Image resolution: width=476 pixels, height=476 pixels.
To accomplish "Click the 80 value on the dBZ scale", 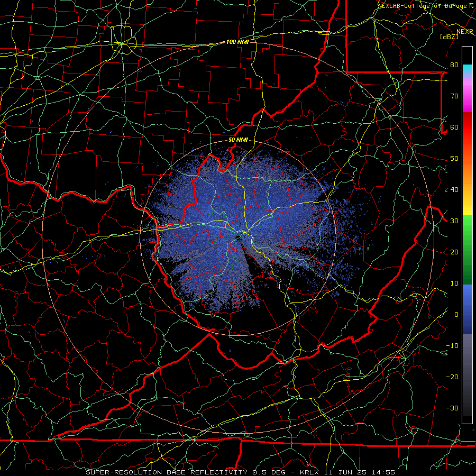I will pyautogui.click(x=454, y=65).
